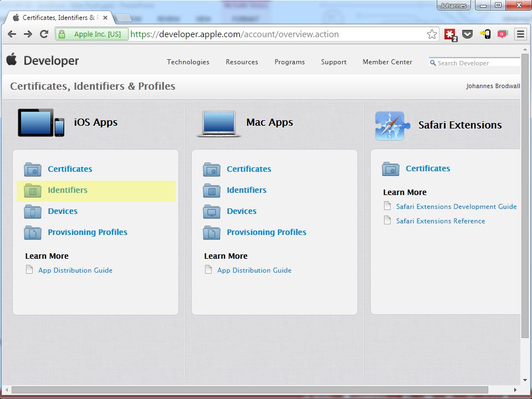
Task: Click the pink chat extension icon
Action: (503, 34)
